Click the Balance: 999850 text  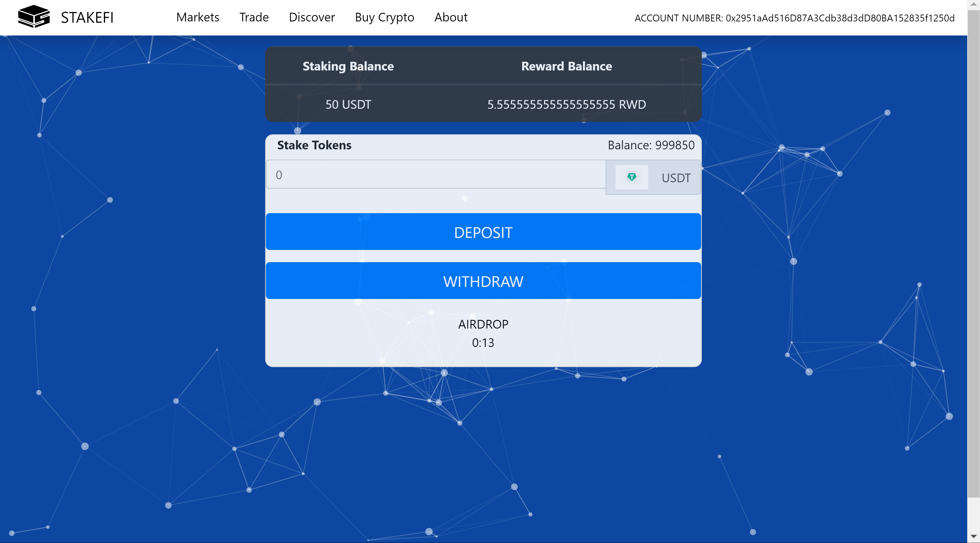[651, 145]
